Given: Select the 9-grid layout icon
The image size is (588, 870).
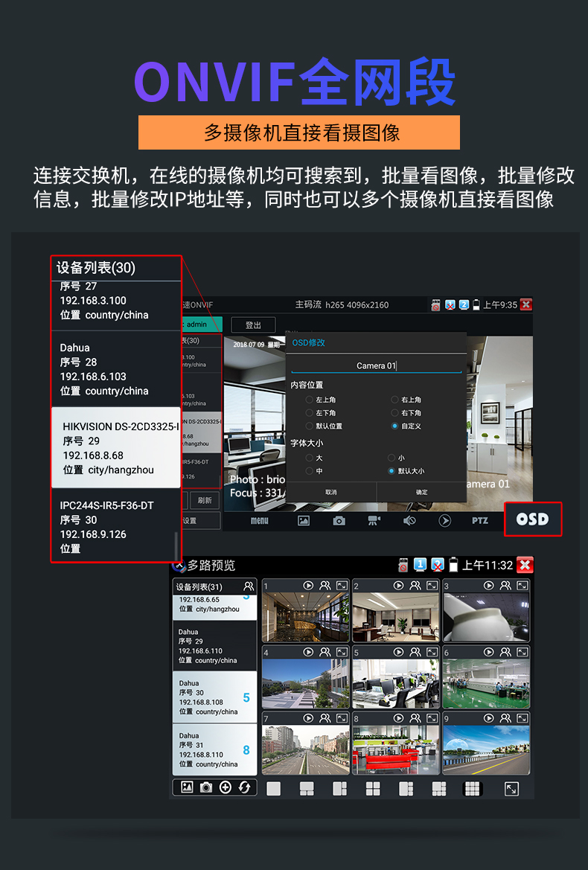Looking at the screenshot, I should [x=473, y=789].
